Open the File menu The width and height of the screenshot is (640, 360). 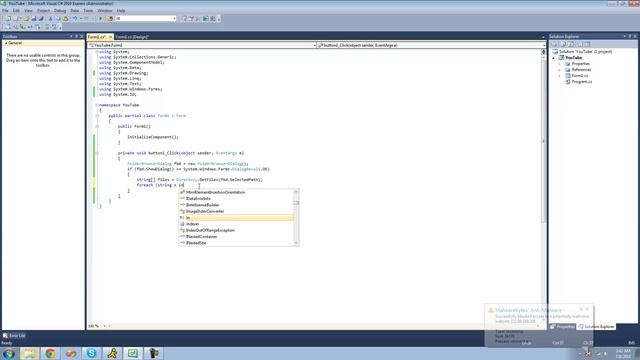point(5,11)
